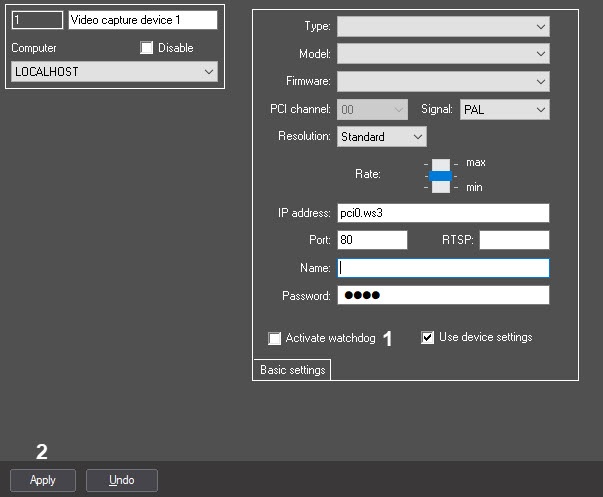The height and width of the screenshot is (497, 603).
Task: Click the Video capture device 1 name field
Action: pos(142,20)
